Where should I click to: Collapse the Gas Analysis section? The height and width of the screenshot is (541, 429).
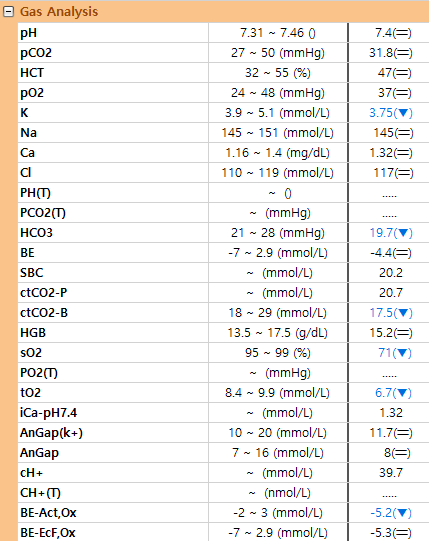click(8, 12)
